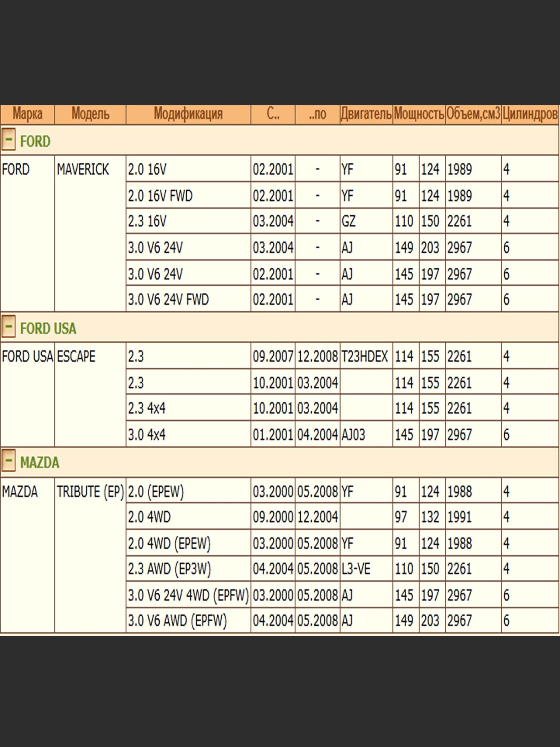Click the Двигатель column header
This screenshot has width=560, height=747.
pos(366,114)
